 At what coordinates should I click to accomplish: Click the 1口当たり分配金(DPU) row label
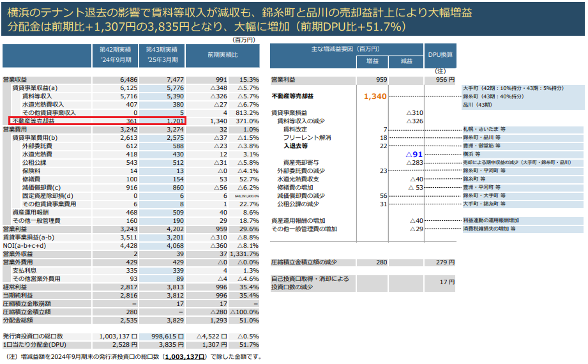pos(34,344)
